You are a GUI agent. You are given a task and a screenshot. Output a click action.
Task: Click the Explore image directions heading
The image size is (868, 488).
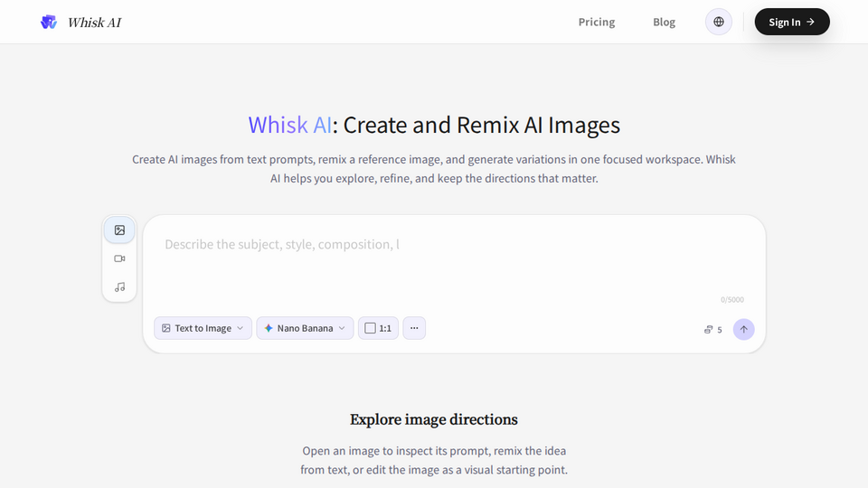pyautogui.click(x=434, y=419)
